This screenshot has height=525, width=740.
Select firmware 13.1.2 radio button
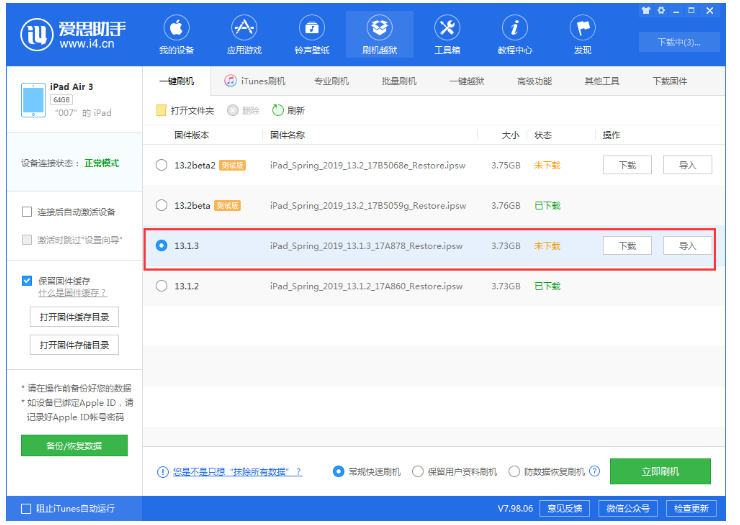coord(162,286)
